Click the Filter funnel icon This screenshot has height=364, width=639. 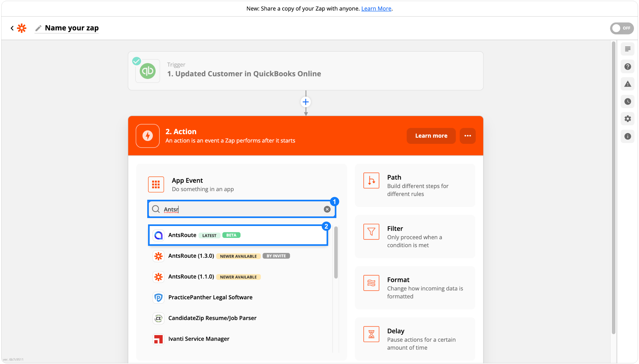[371, 232]
